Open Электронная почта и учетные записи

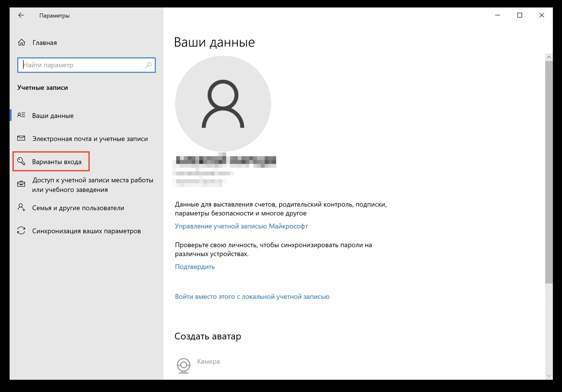click(x=90, y=139)
